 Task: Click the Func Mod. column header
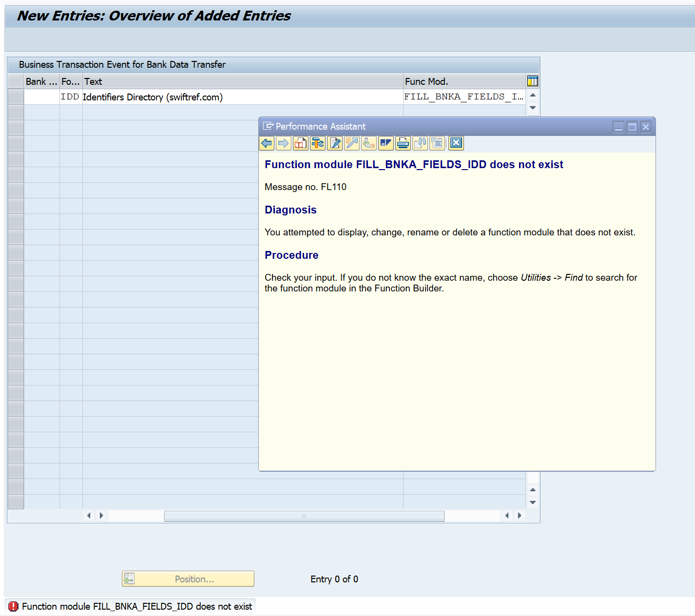(464, 81)
